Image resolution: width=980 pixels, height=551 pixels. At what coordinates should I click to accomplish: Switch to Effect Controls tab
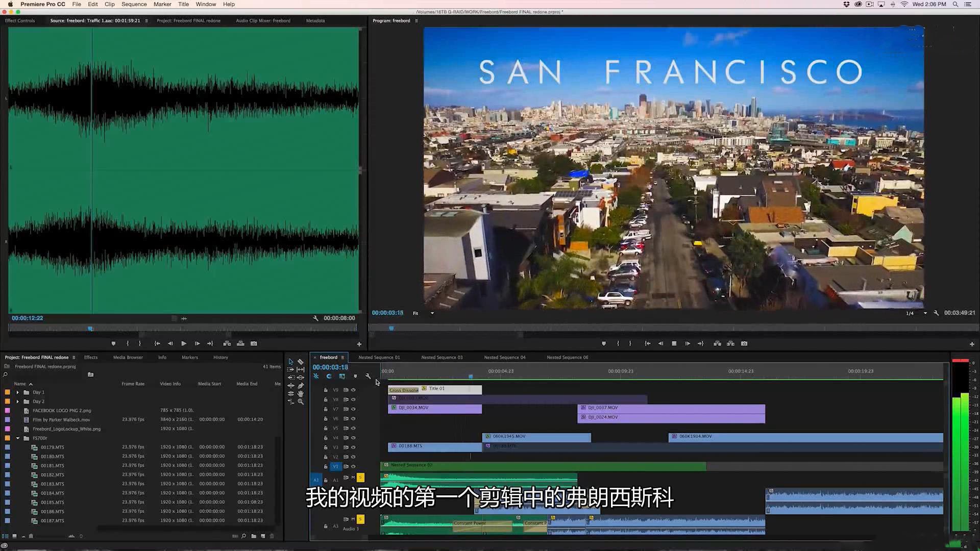20,21
